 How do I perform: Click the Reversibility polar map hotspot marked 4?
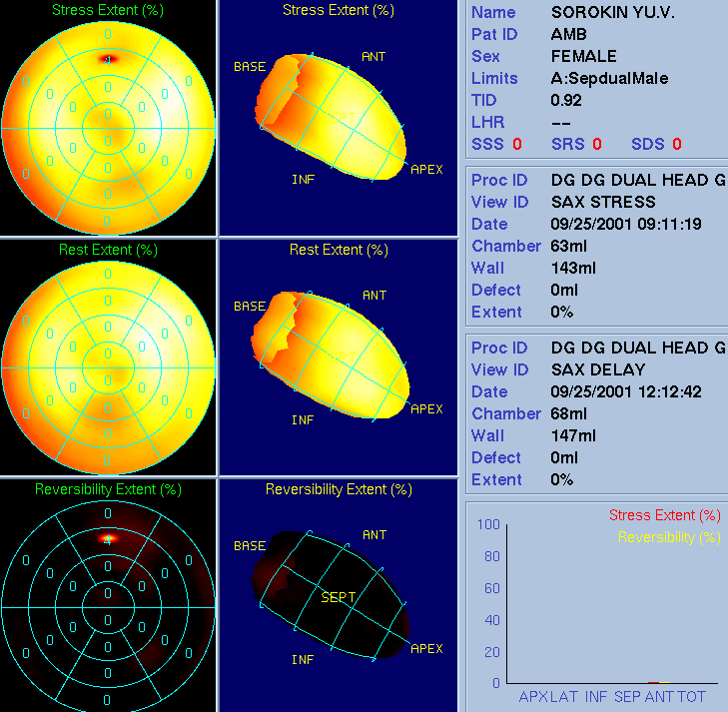pyautogui.click(x=108, y=539)
